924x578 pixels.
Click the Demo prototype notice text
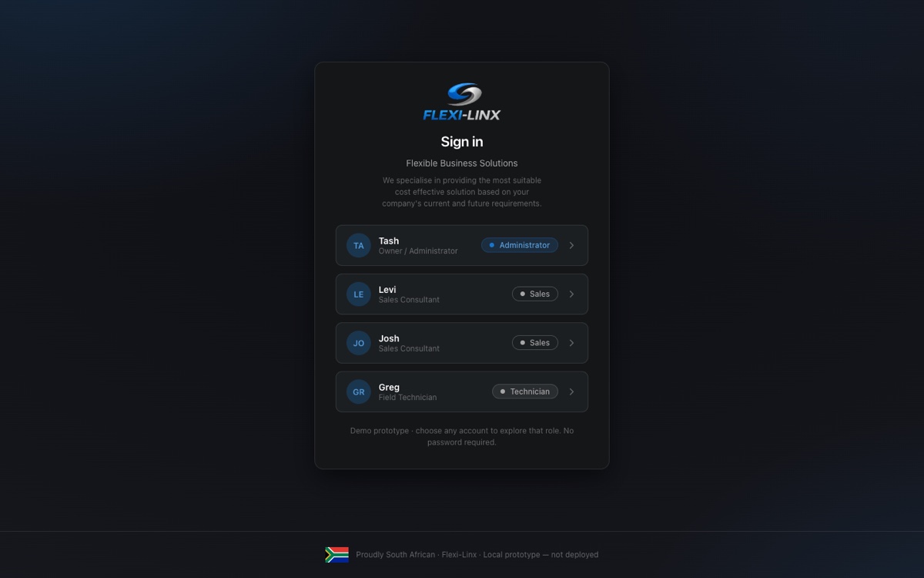[x=462, y=436]
